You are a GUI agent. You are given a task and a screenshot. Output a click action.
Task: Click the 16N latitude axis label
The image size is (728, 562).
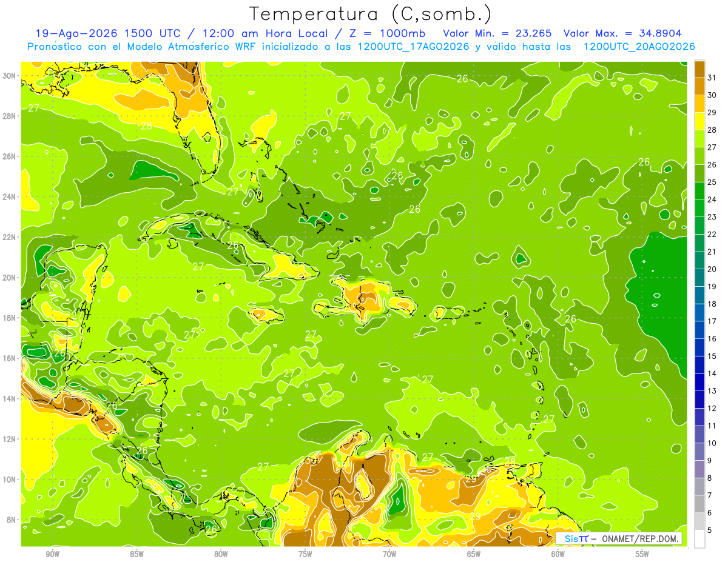pos(10,358)
